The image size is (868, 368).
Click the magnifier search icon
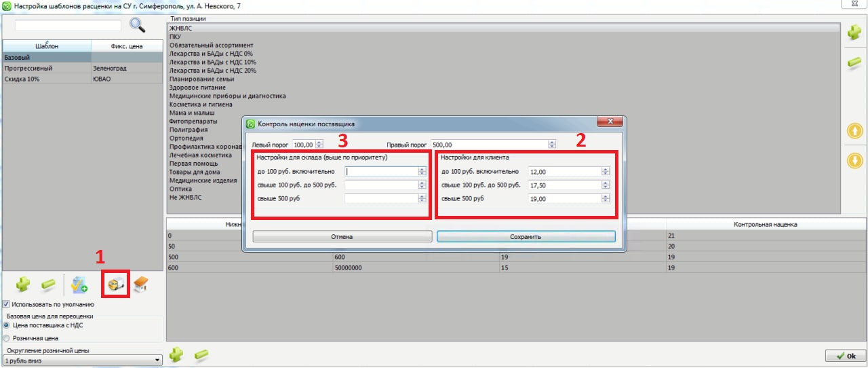click(138, 25)
